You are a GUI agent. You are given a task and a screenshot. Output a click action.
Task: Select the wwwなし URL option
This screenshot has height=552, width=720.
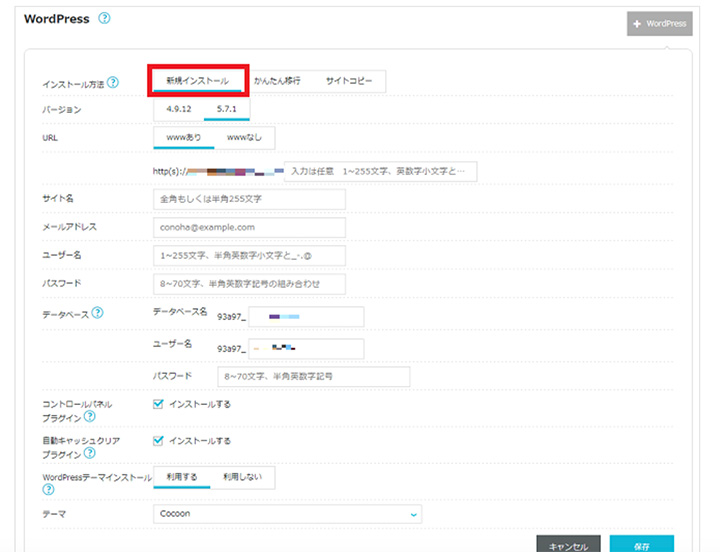tap(244, 138)
